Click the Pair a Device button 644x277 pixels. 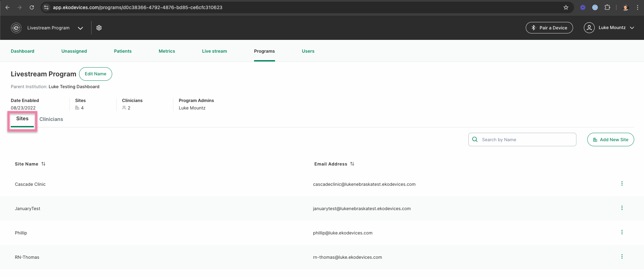pyautogui.click(x=549, y=28)
